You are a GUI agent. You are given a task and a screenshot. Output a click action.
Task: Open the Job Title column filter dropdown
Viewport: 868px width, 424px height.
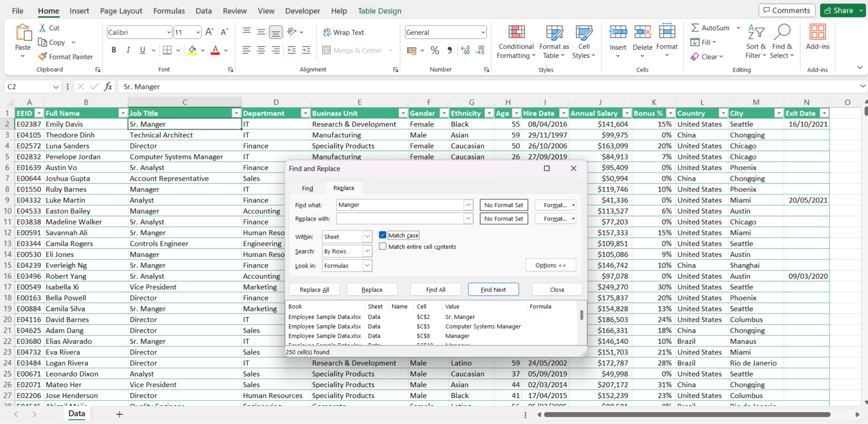click(x=236, y=114)
